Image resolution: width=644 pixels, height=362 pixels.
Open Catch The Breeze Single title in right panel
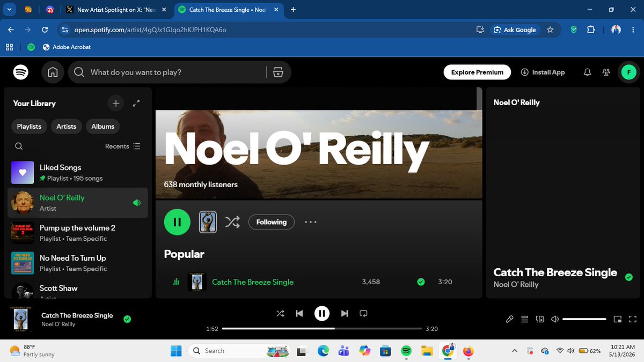pyautogui.click(x=555, y=272)
